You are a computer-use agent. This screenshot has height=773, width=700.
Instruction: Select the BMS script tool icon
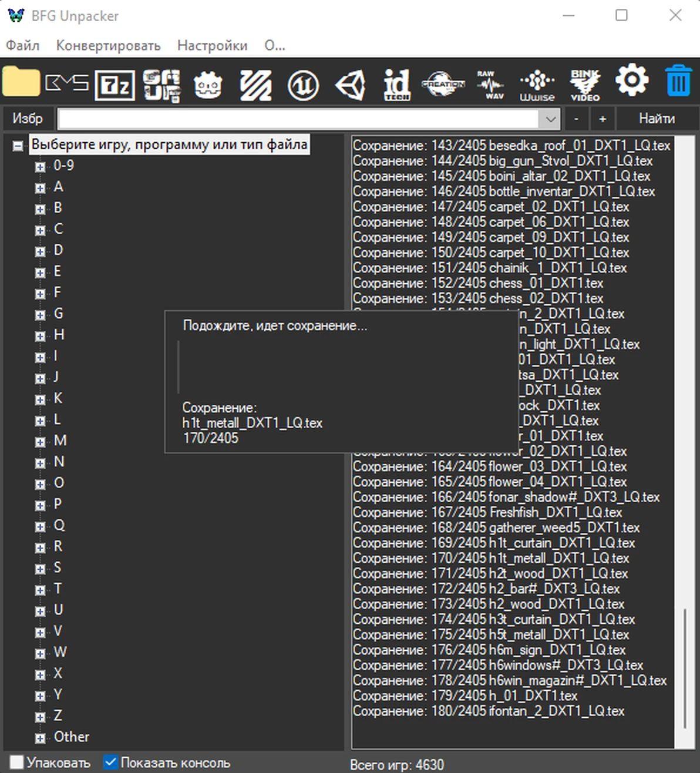67,83
